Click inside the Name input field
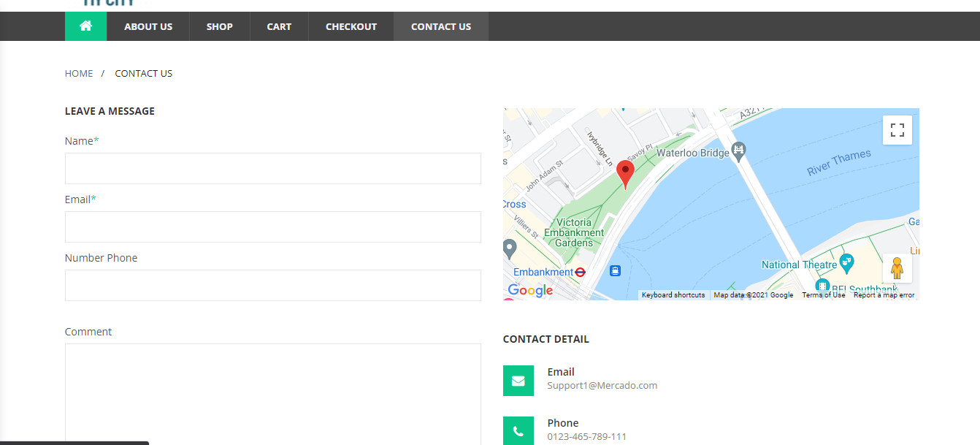The image size is (980, 445). point(272,168)
